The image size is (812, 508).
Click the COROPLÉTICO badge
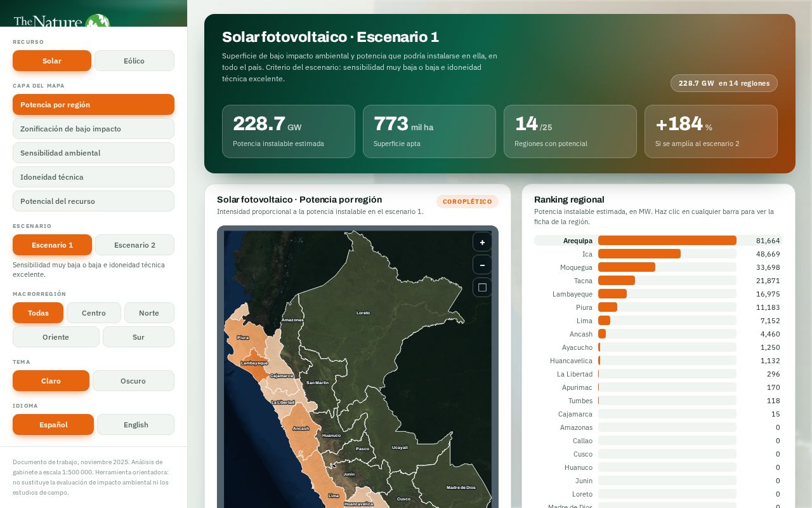pos(468,201)
